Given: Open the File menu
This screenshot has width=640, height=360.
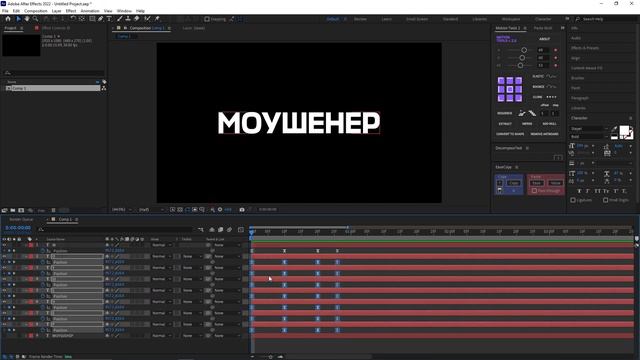Looking at the screenshot, I should click(x=5, y=11).
